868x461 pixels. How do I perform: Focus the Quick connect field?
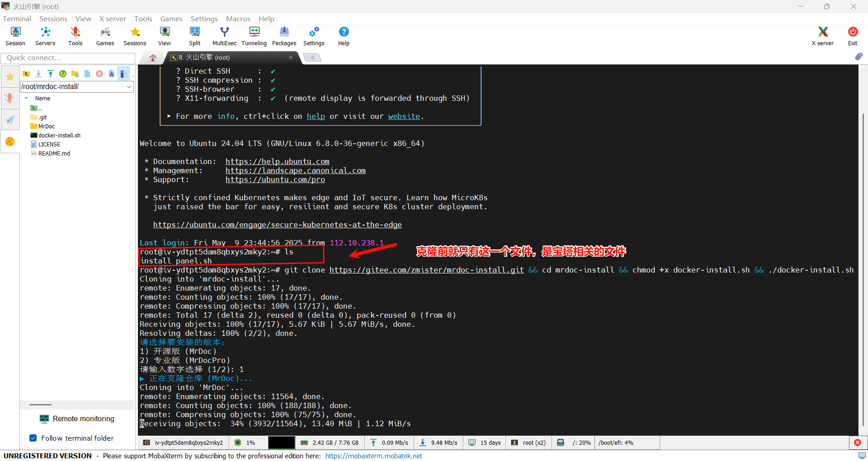(x=68, y=58)
